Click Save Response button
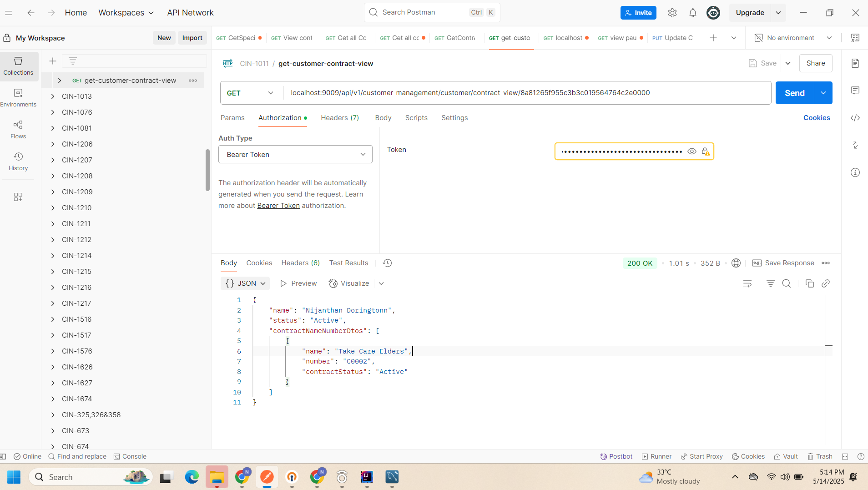 (x=783, y=263)
